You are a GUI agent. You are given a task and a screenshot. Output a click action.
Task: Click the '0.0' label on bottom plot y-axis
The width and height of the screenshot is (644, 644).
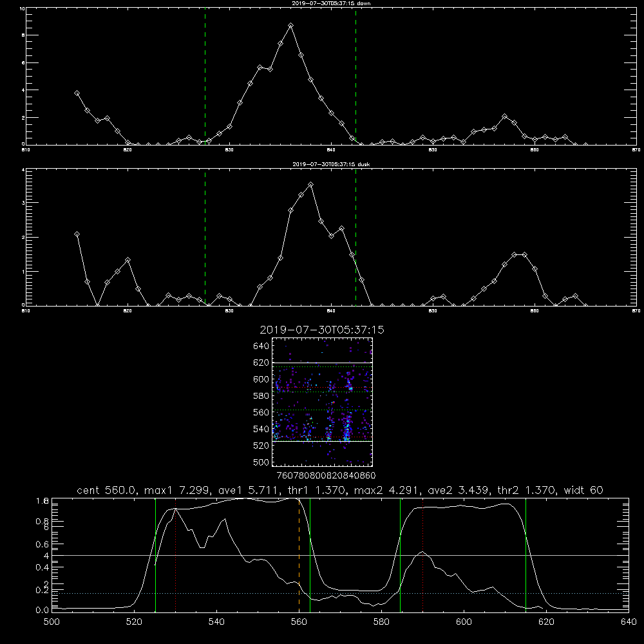pos(43,611)
